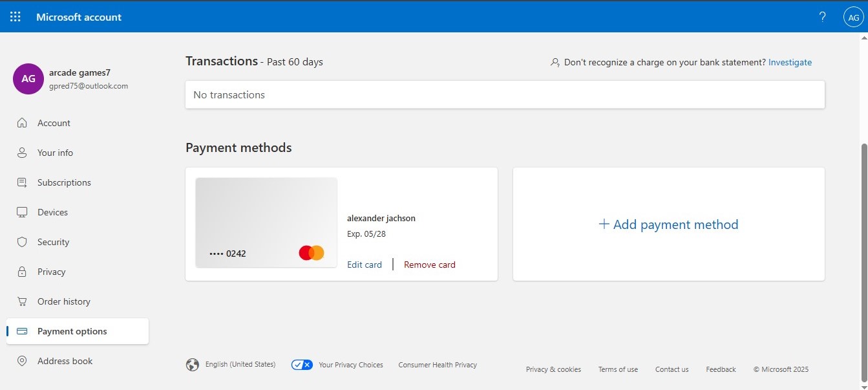Open Your info in the sidebar

(55, 153)
